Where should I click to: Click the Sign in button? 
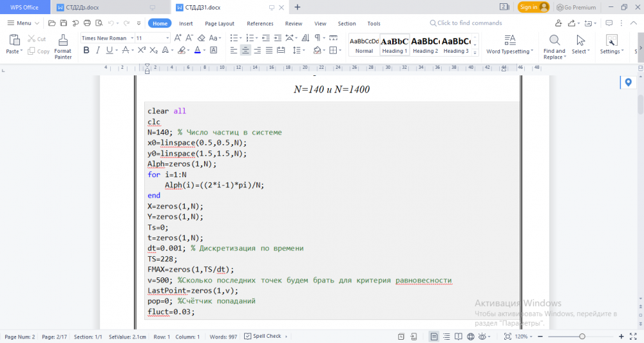(x=533, y=7)
